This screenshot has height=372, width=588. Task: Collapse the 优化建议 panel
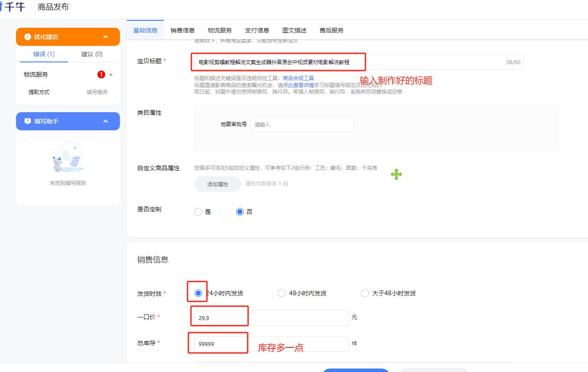tap(106, 37)
